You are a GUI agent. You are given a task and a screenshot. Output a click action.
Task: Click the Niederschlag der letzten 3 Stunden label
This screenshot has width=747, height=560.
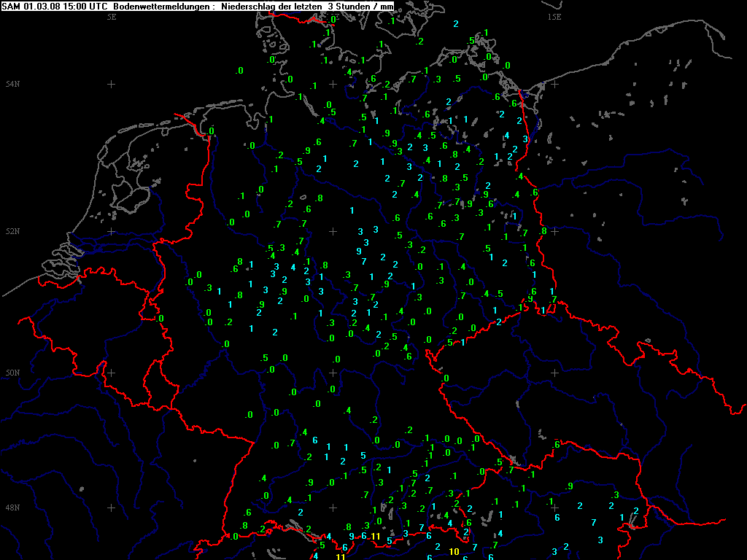click(x=290, y=7)
